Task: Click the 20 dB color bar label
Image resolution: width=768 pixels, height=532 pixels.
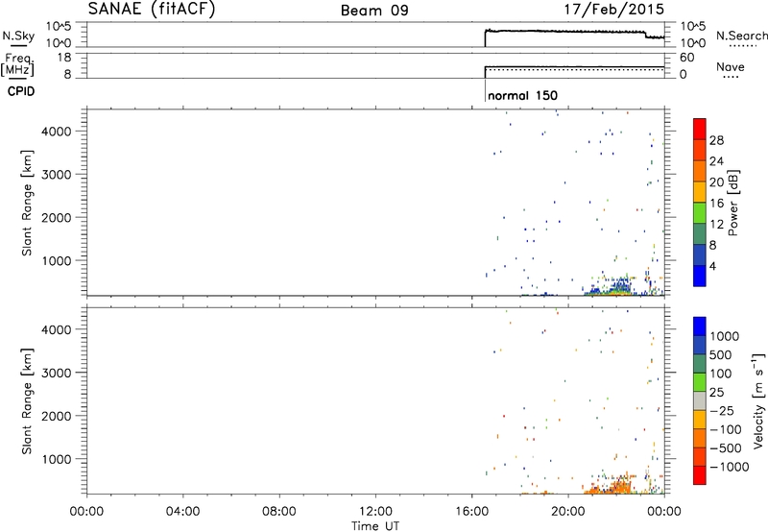Action: click(716, 182)
